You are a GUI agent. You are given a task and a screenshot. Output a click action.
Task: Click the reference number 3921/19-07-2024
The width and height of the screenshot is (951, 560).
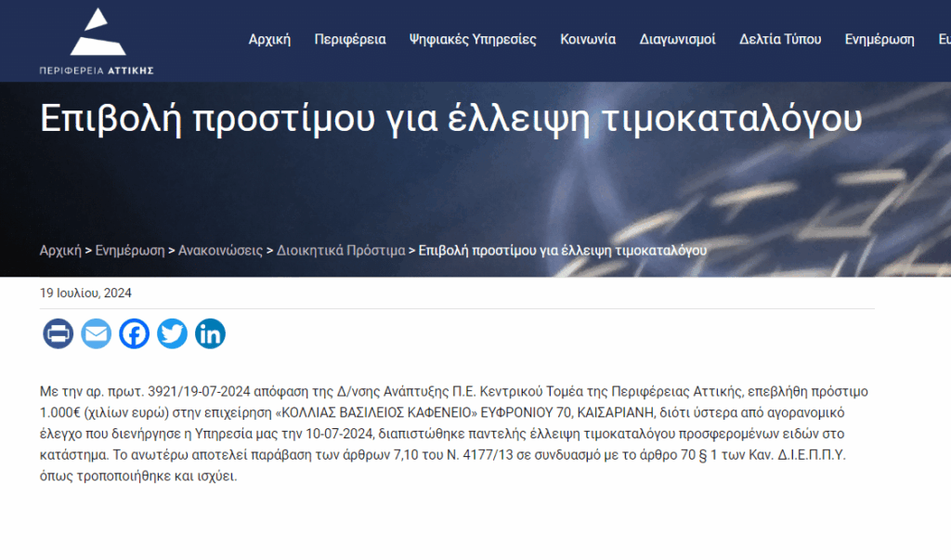(x=199, y=391)
